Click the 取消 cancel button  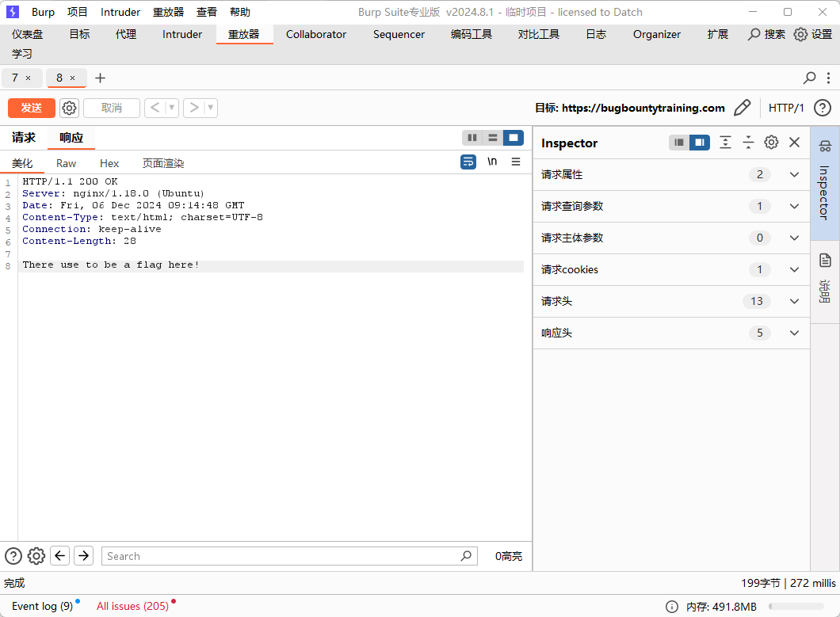[112, 109]
